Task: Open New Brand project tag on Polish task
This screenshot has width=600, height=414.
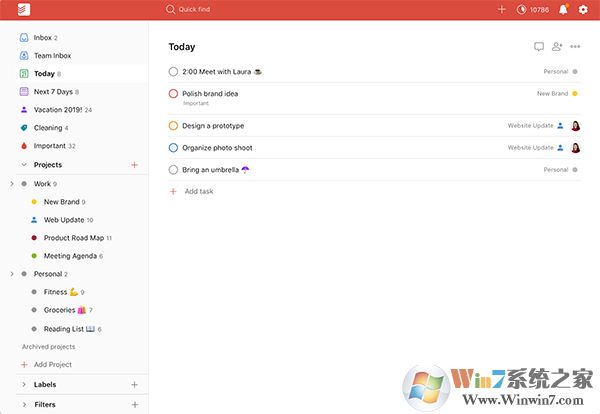Action: (552, 93)
